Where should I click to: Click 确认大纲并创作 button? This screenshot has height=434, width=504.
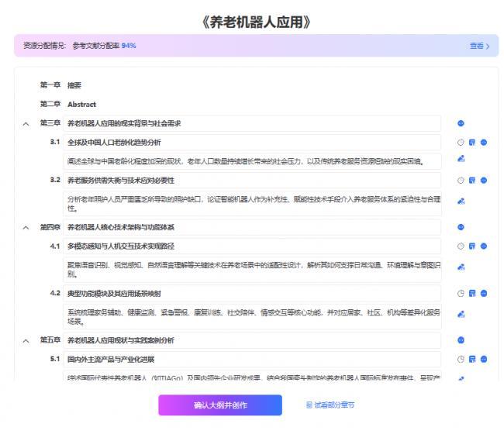pos(220,405)
